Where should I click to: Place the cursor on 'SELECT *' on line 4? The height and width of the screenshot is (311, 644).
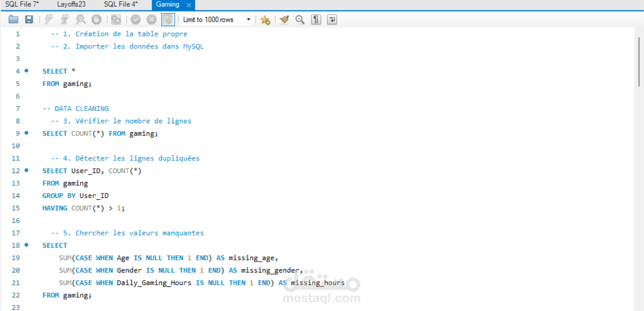coord(59,71)
